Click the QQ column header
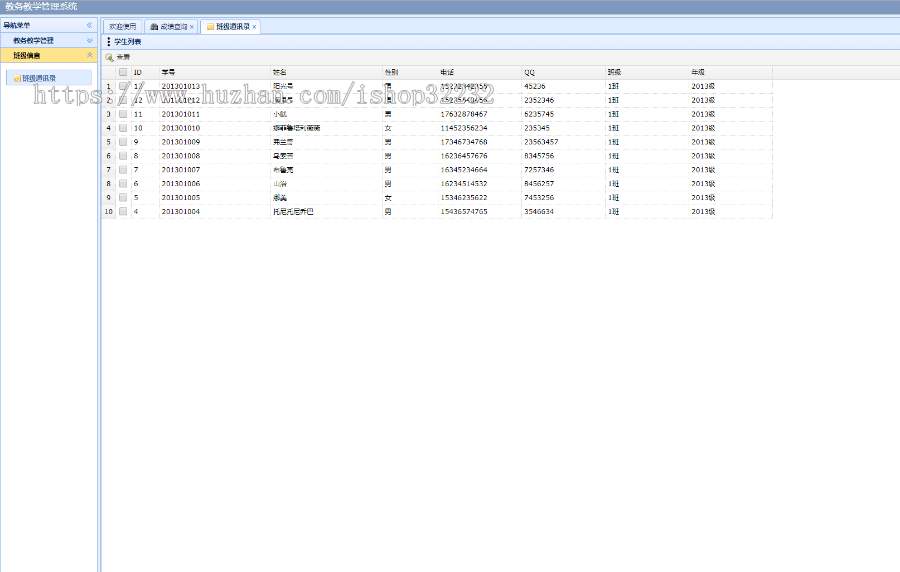 (530, 72)
